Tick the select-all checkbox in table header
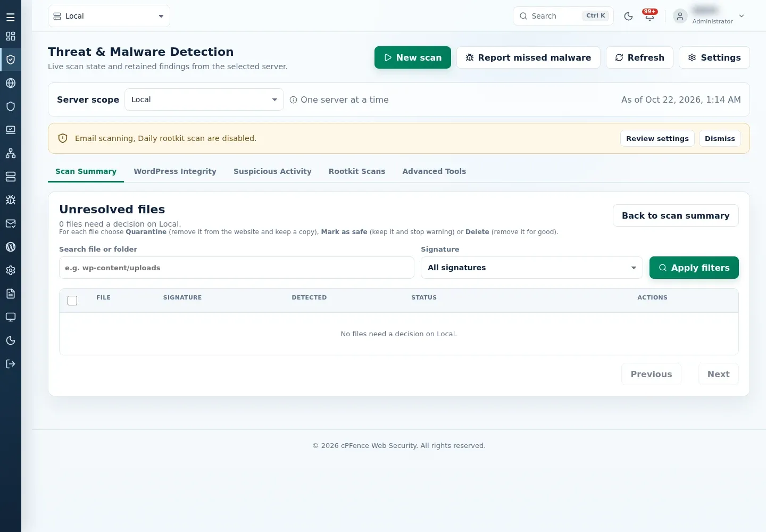This screenshot has height=532, width=766. point(72,301)
